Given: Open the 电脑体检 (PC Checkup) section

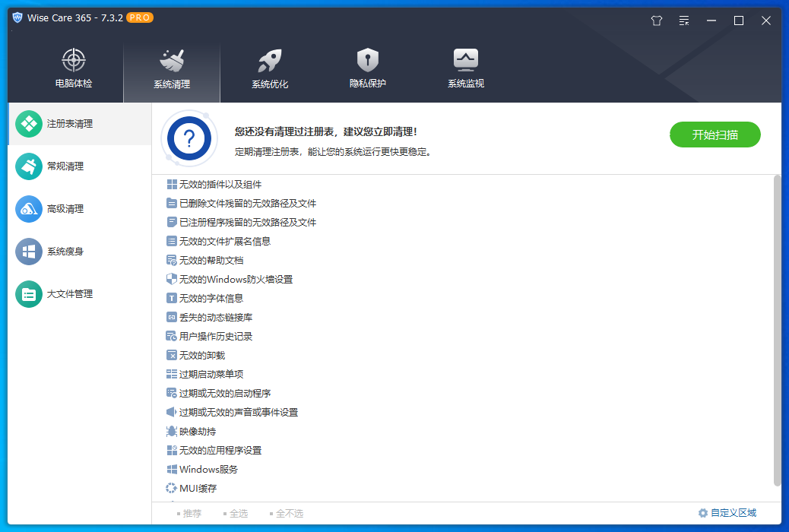Looking at the screenshot, I should [x=73, y=67].
